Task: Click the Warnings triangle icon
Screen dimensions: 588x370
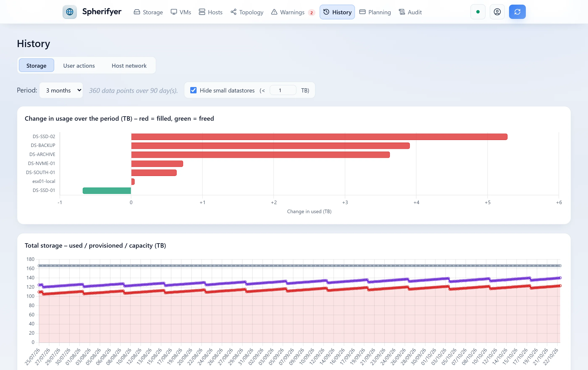Action: 274,12
